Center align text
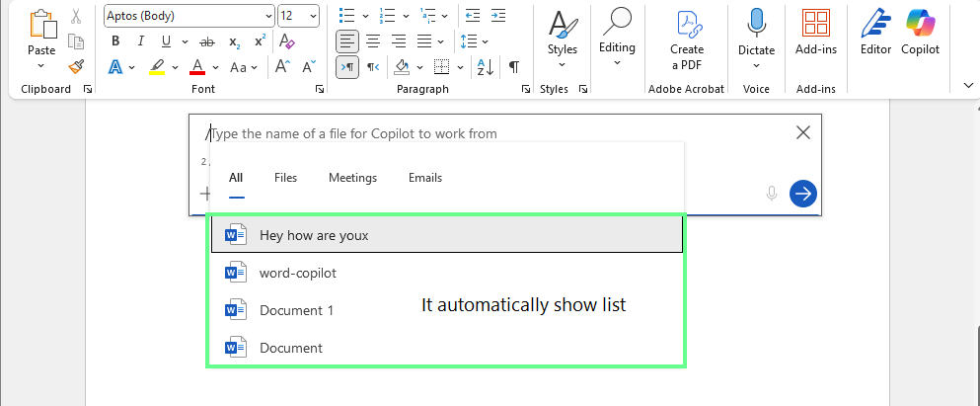The width and height of the screenshot is (980, 406). click(x=373, y=41)
